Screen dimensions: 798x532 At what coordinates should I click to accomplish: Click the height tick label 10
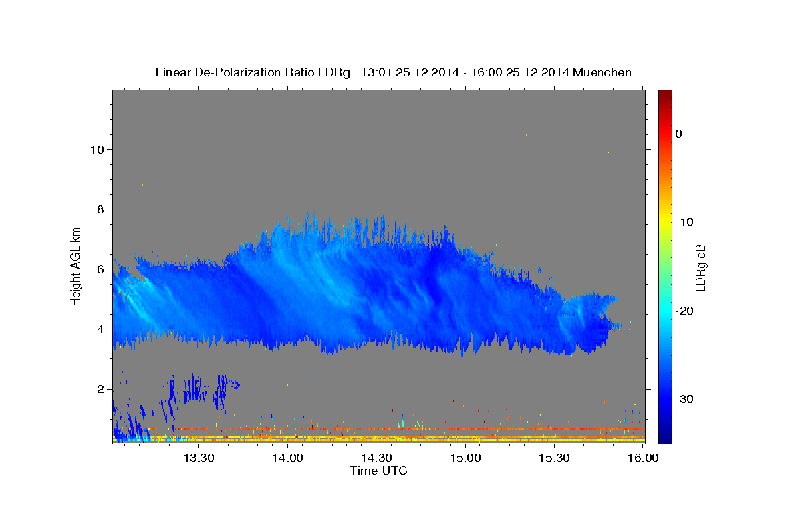(x=98, y=150)
